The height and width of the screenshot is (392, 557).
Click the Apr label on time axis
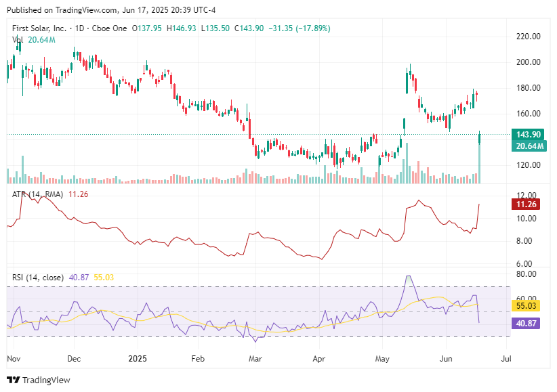pos(319,359)
